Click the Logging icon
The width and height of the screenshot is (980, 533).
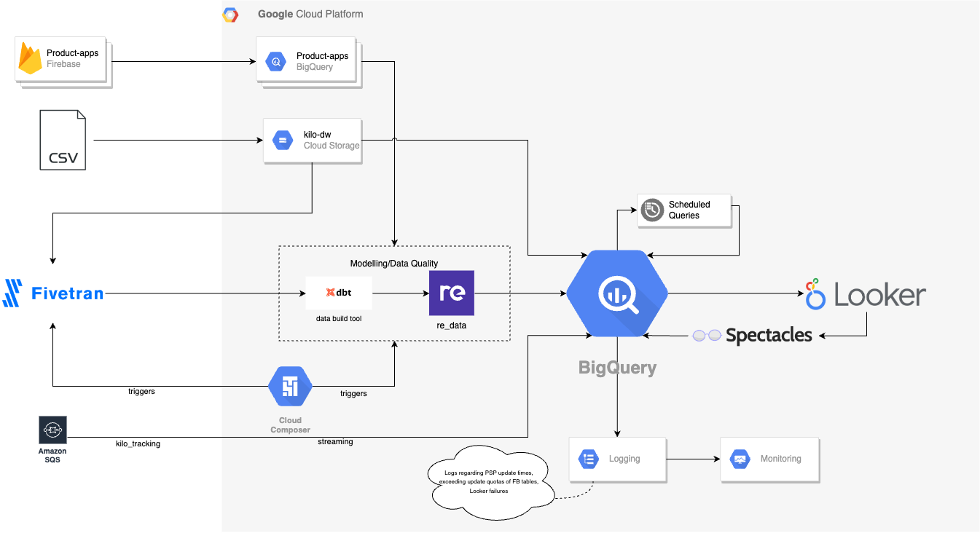588,459
